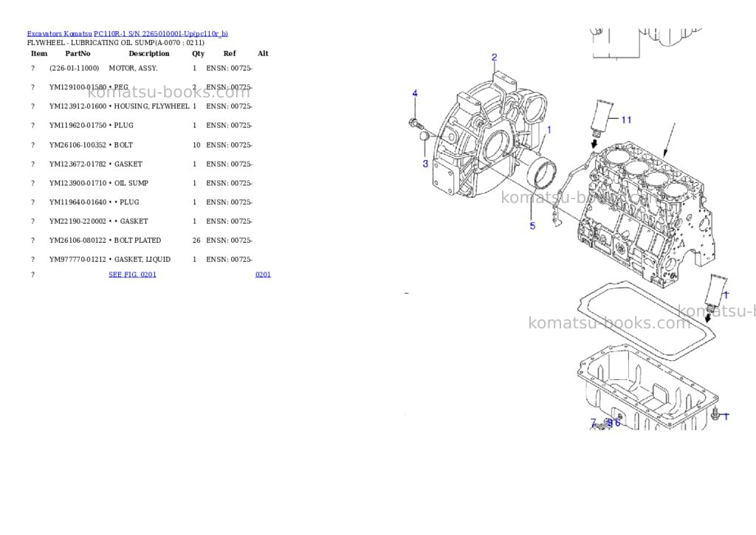Select part number YM977770-01212
Image resolution: width=756 pixels, height=535 pixels.
78,260
